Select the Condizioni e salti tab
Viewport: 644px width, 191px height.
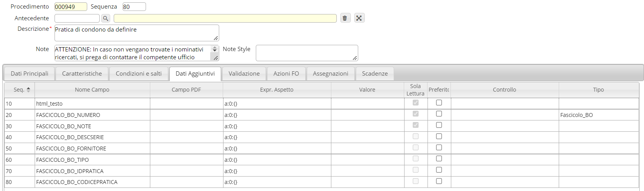(x=139, y=74)
